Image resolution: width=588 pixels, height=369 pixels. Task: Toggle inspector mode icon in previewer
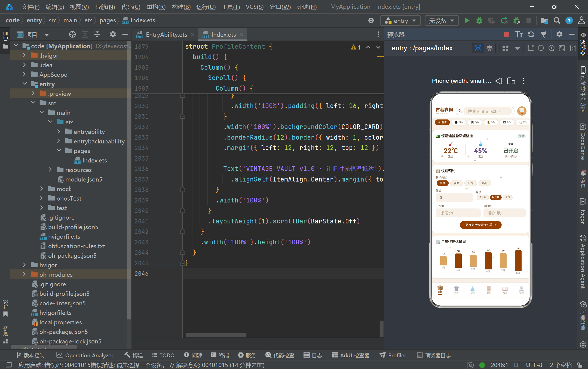(478, 48)
